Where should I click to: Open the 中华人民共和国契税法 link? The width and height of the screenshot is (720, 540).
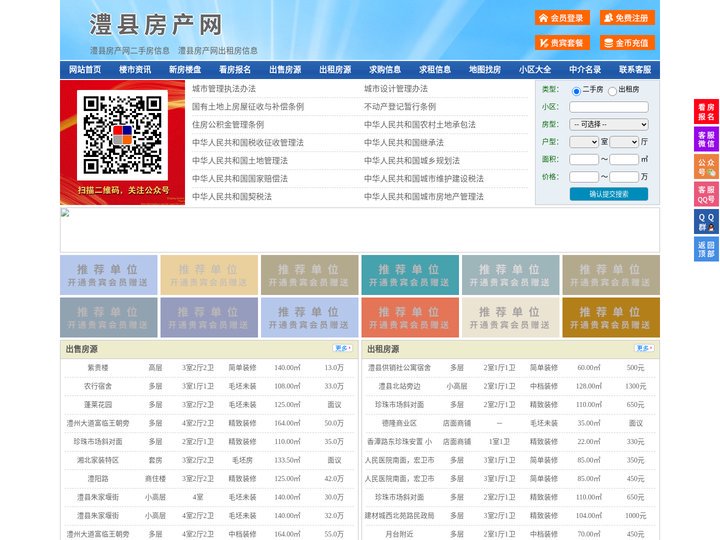(232, 197)
